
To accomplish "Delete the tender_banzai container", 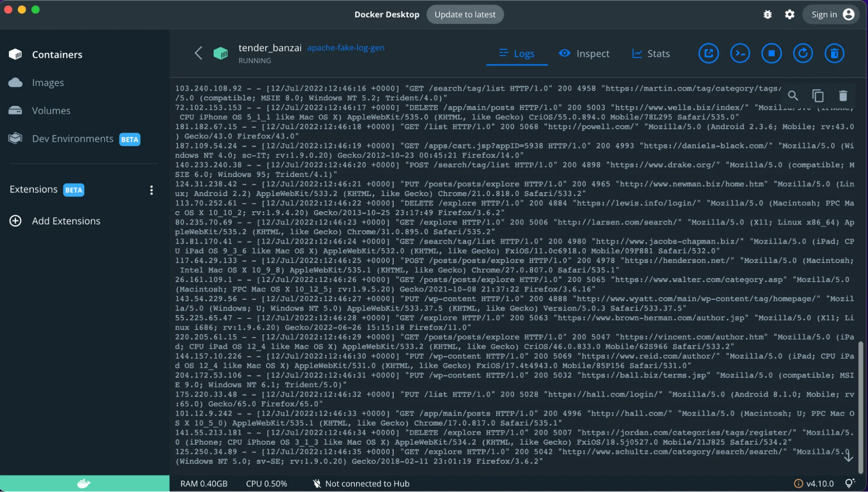I will 834,53.
